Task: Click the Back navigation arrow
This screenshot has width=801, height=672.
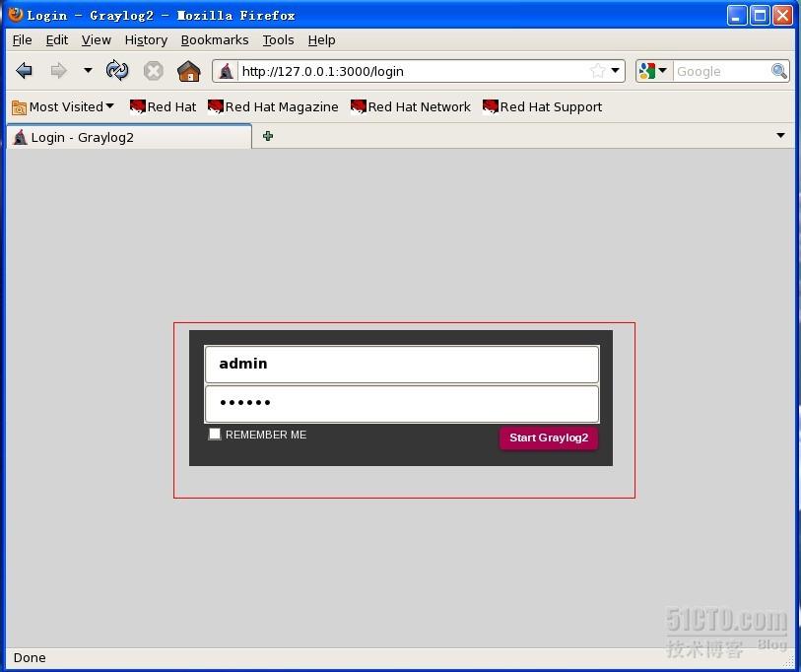Action: 24,71
